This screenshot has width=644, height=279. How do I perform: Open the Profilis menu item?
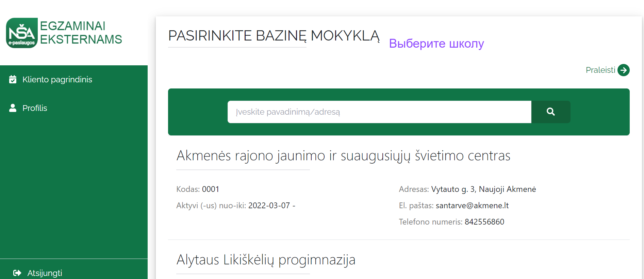35,108
